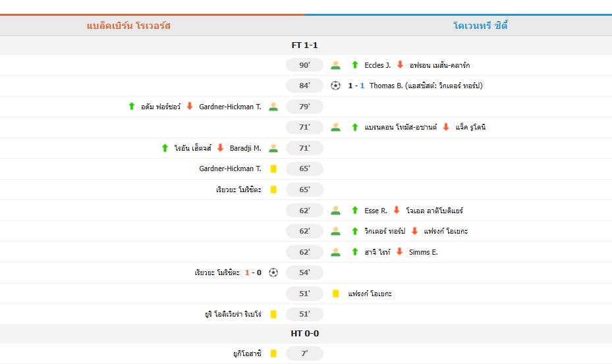This screenshot has height=364, width=612.
Task: Click red sub-out arrow beside Simms E.
Action: click(399, 252)
